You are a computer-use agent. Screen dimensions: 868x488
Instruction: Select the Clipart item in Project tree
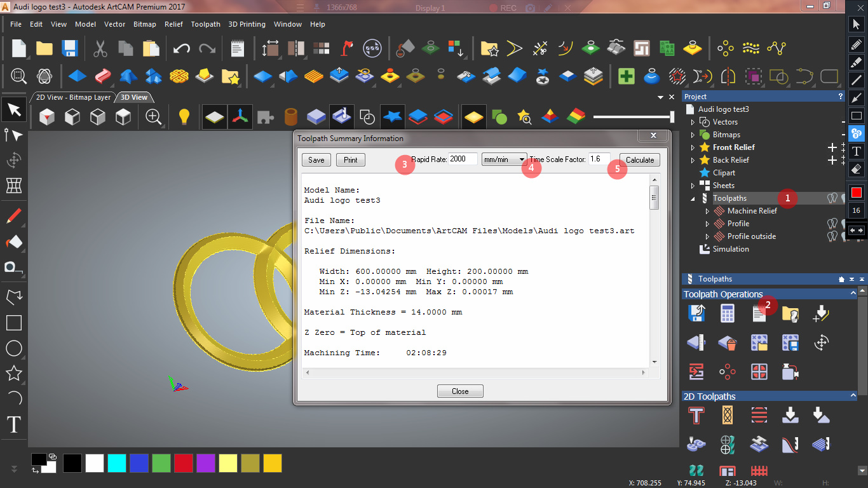(x=724, y=173)
